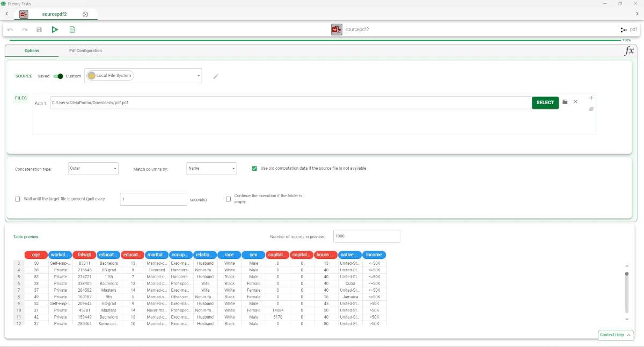Open the Local File System source dropdown
Image resolution: width=644 pixels, height=347 pixels.
[143, 76]
